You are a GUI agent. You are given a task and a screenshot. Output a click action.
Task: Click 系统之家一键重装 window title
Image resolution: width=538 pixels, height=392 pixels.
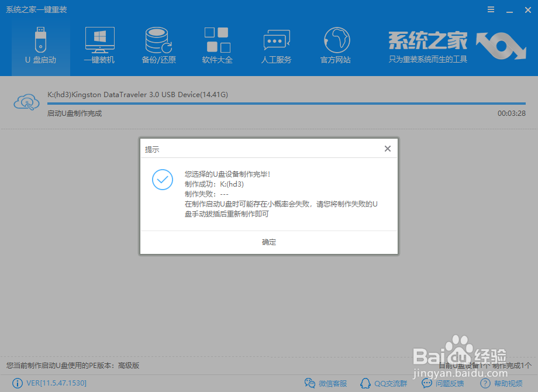tap(36, 9)
